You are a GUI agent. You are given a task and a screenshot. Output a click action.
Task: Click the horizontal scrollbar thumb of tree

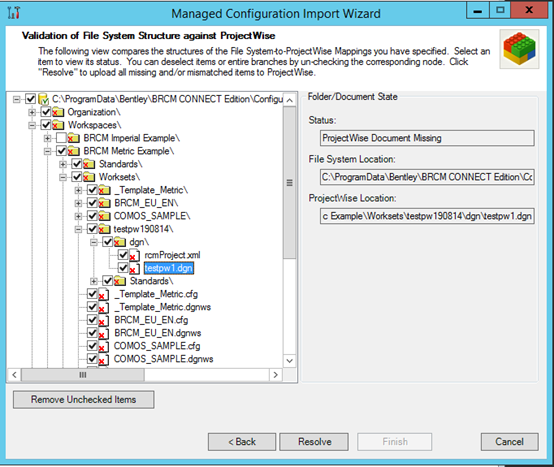pyautogui.click(x=83, y=375)
